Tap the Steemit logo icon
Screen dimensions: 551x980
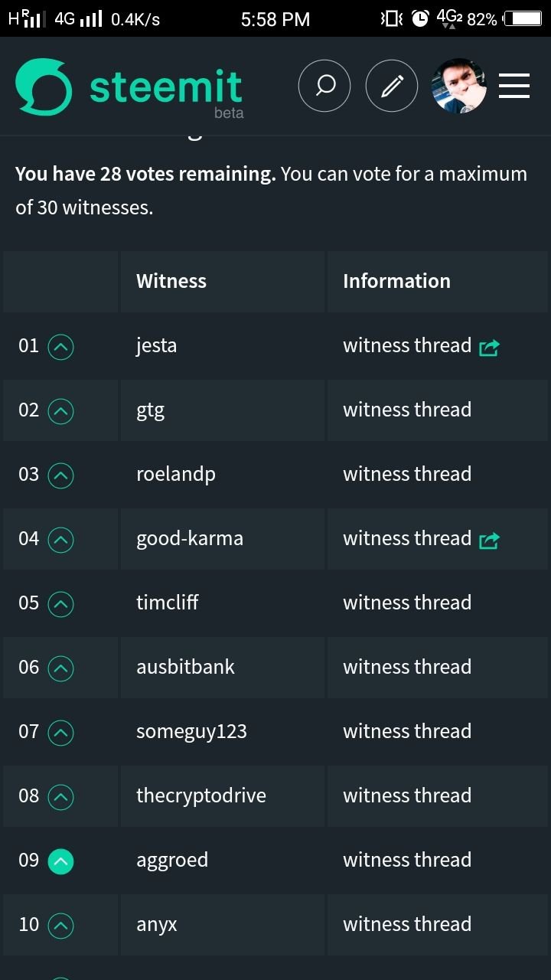pyautogui.click(x=44, y=87)
